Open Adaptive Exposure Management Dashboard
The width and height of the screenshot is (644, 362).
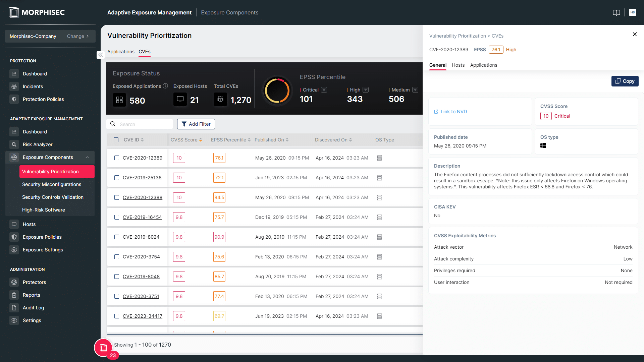coord(35,132)
